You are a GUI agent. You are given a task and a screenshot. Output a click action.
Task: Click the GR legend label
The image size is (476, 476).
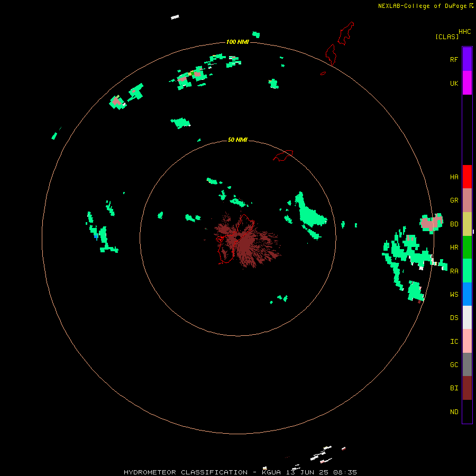point(454,200)
